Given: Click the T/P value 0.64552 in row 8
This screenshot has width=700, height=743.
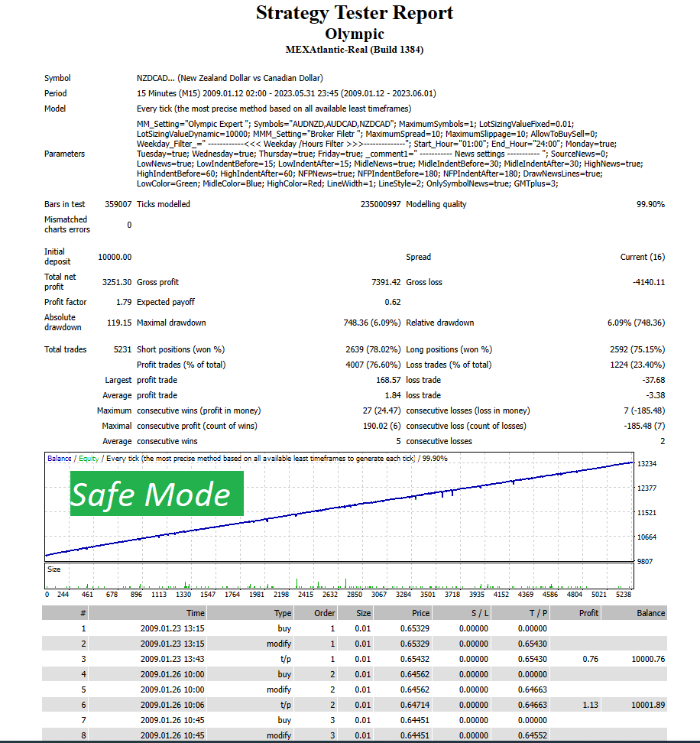Looking at the screenshot, I should [x=533, y=735].
